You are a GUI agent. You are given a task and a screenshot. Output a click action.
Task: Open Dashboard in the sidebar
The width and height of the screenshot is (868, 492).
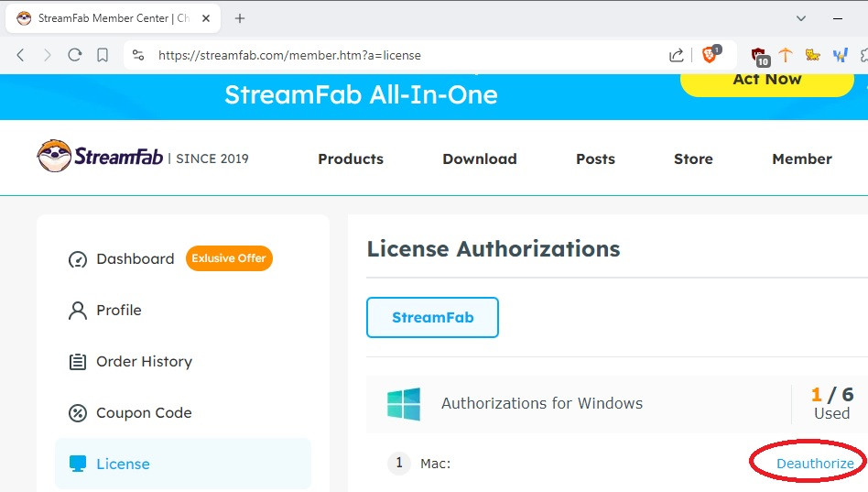(x=136, y=259)
